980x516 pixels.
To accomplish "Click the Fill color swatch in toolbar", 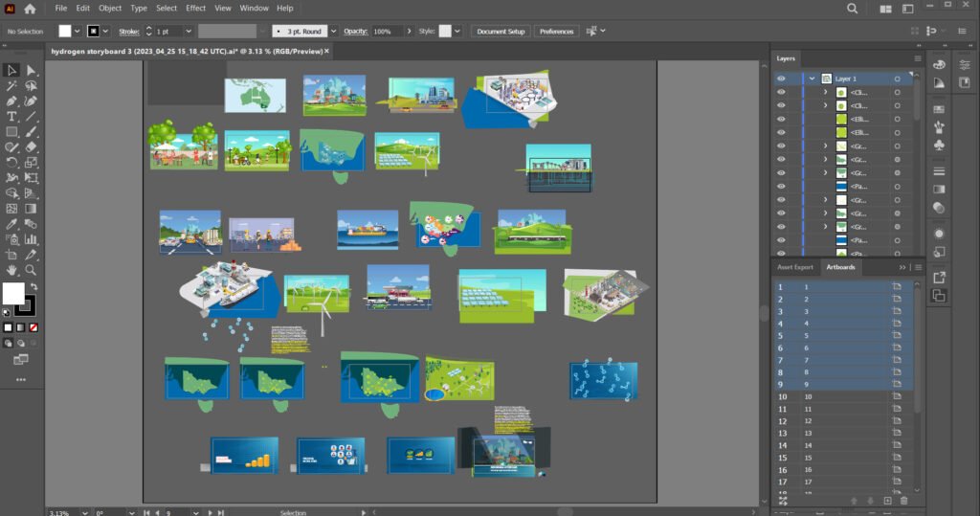I will (x=13, y=293).
